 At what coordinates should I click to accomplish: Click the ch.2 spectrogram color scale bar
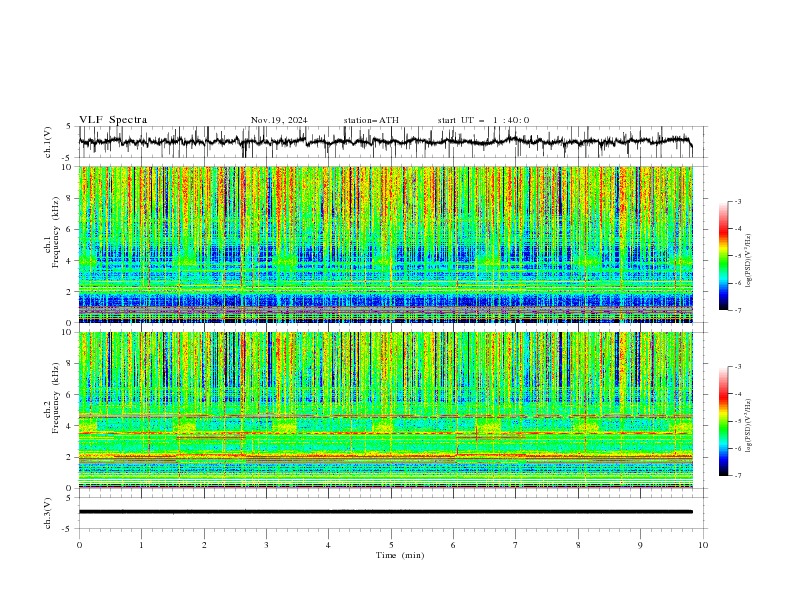[x=723, y=421]
